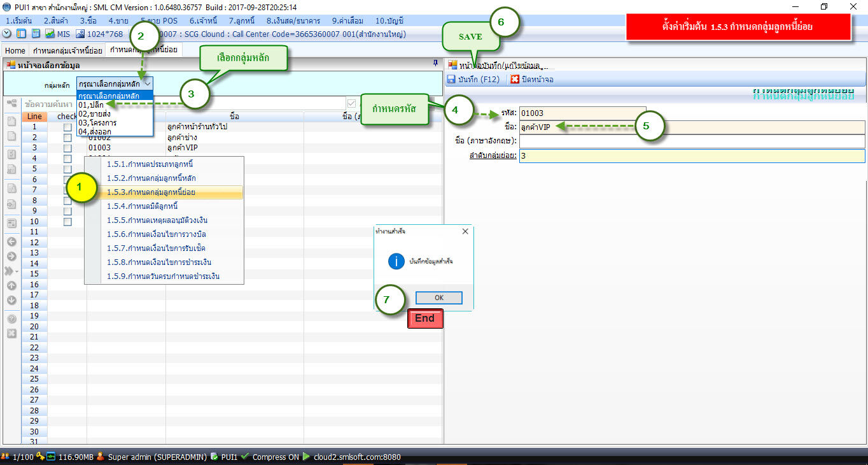868x465 pixels.
Task: Click the ลำดับกลุ่มย่อย field containing 3
Action: coord(692,155)
